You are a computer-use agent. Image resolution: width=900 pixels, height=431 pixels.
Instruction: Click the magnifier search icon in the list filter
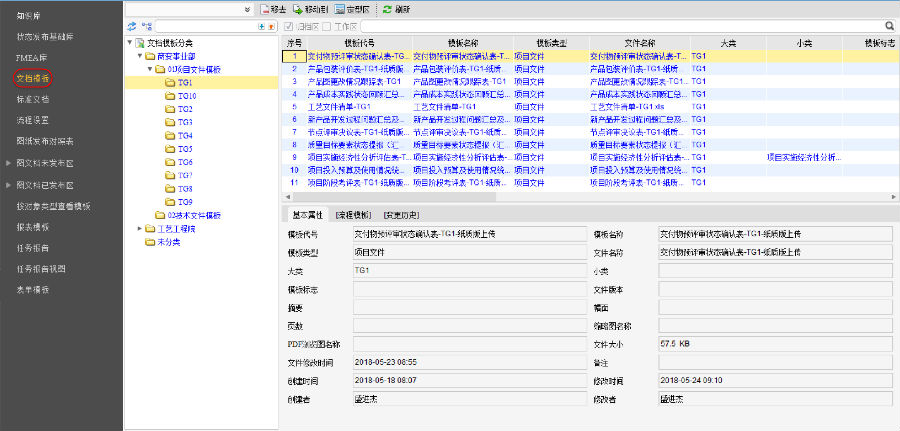tap(888, 26)
